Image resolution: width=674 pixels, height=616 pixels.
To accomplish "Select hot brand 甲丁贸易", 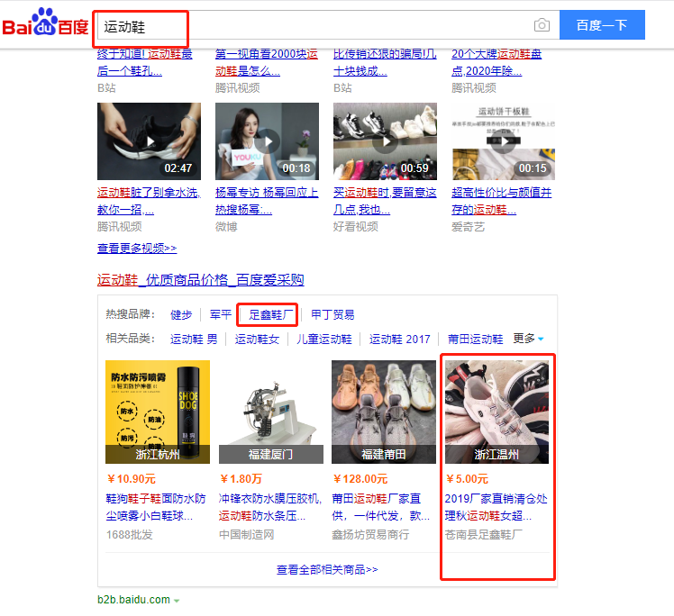I will [332, 315].
